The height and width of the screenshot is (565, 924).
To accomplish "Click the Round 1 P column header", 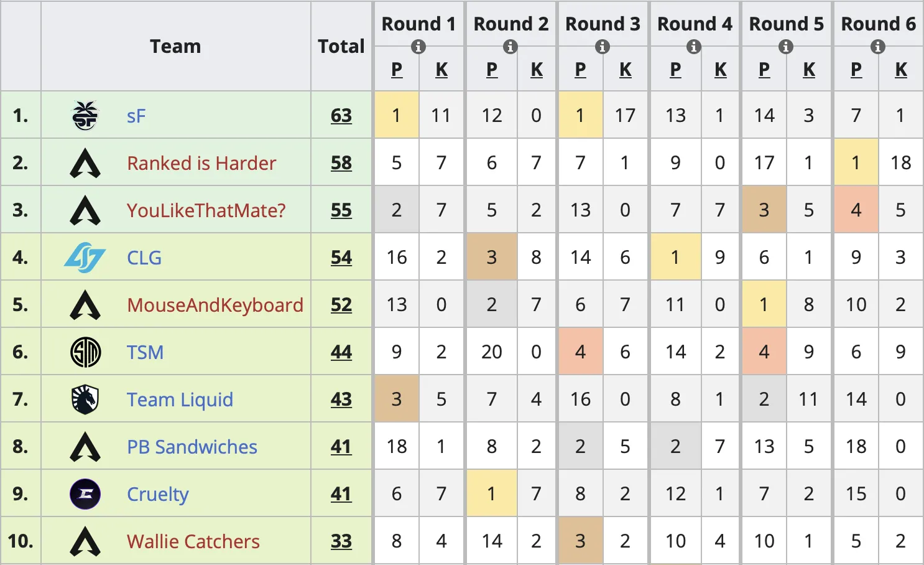I will click(x=397, y=70).
